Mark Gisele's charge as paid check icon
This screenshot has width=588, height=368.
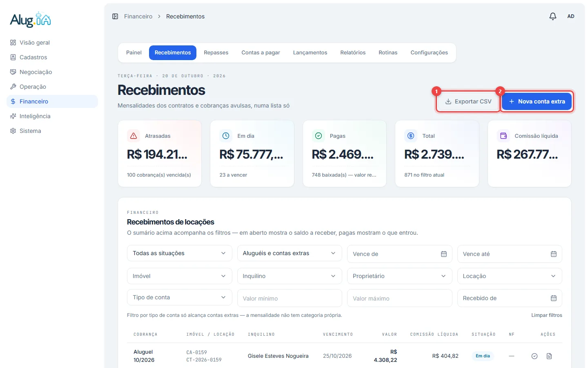click(535, 356)
